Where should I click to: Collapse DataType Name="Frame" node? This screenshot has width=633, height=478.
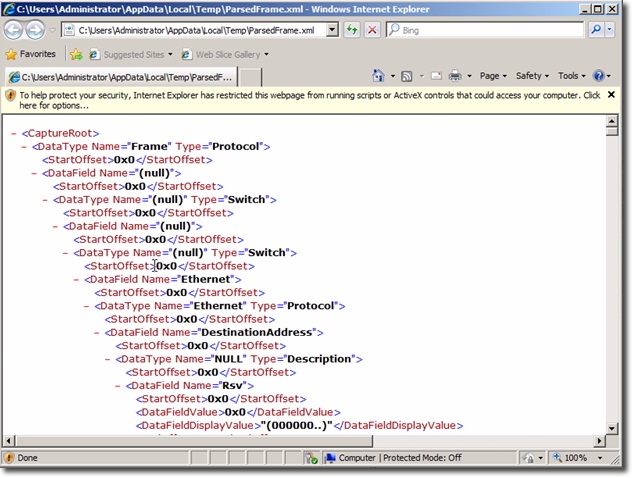pyautogui.click(x=24, y=147)
